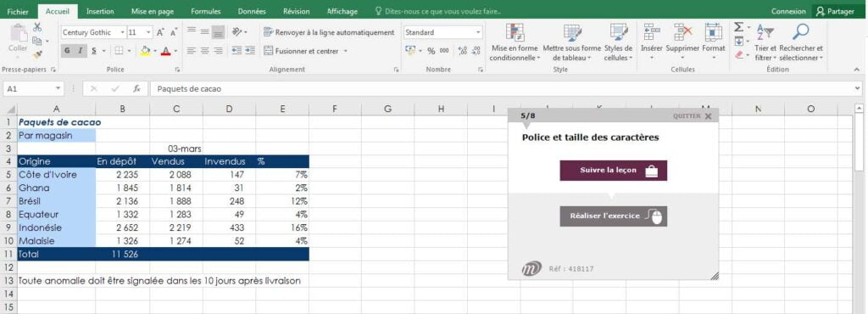The image size is (868, 314).
Task: Click the Copy icon in Presse-papiers
Action: click(x=37, y=41)
